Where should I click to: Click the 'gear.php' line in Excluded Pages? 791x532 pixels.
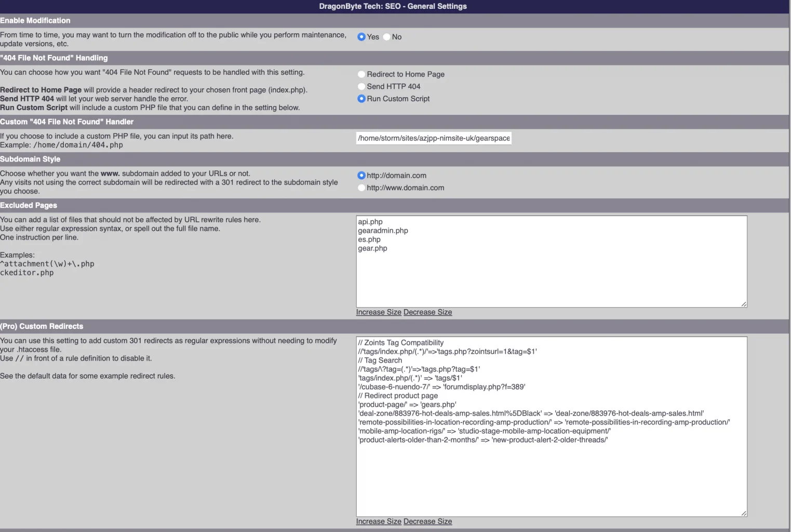point(372,248)
